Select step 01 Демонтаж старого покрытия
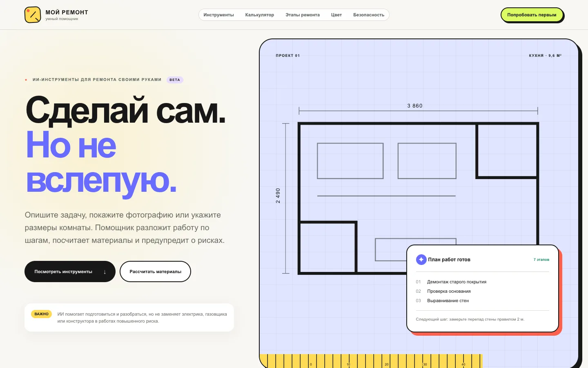This screenshot has height=368, width=588. (x=451, y=282)
